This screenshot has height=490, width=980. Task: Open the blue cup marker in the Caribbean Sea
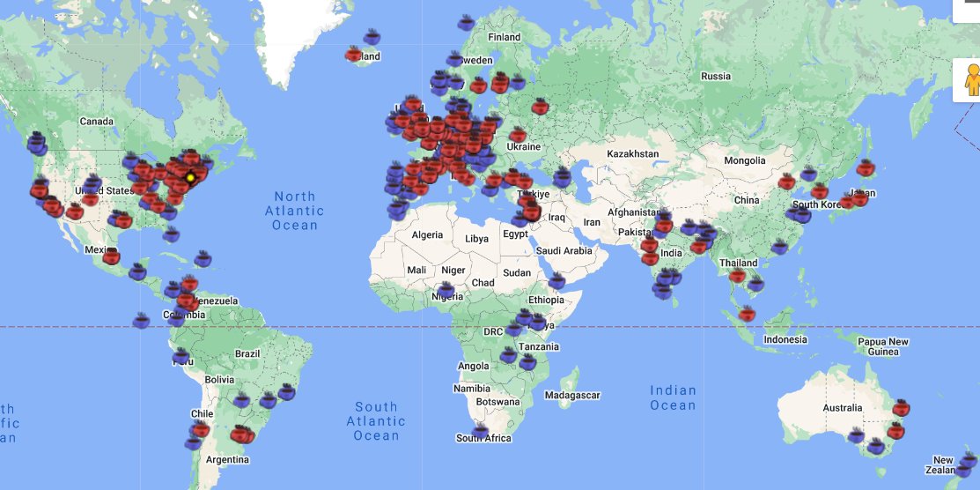click(x=203, y=258)
